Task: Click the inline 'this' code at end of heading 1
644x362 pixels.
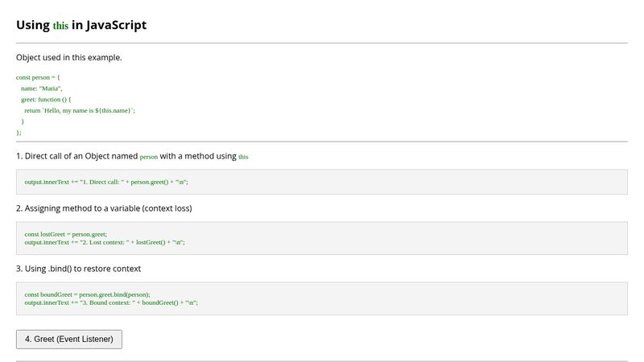Action: 243,157
